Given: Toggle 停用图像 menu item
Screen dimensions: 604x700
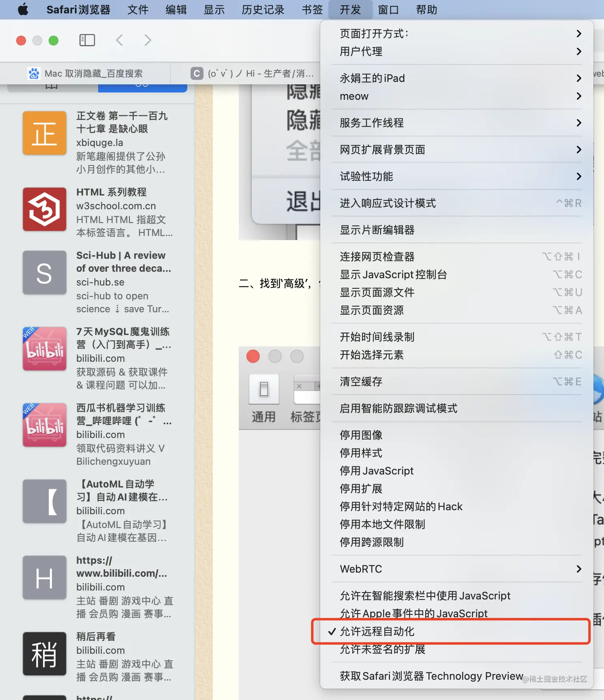Looking at the screenshot, I should pyautogui.click(x=457, y=435).
